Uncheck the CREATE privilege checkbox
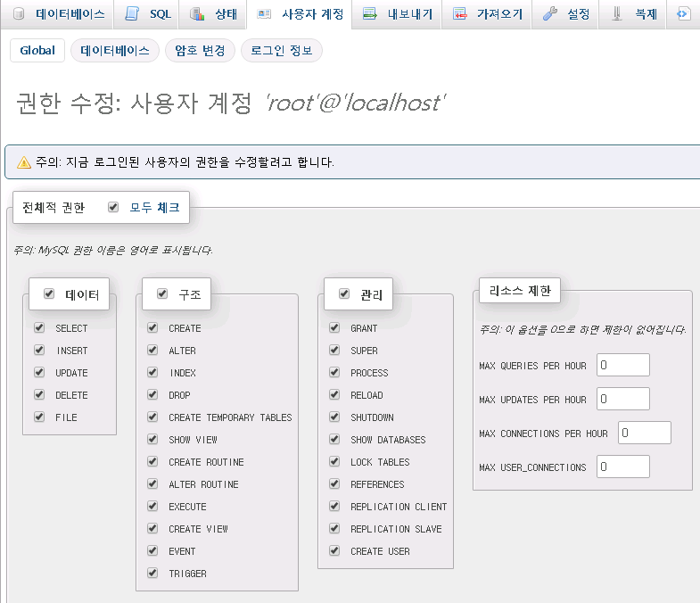Viewport: 700px width, 603px height. 152,327
